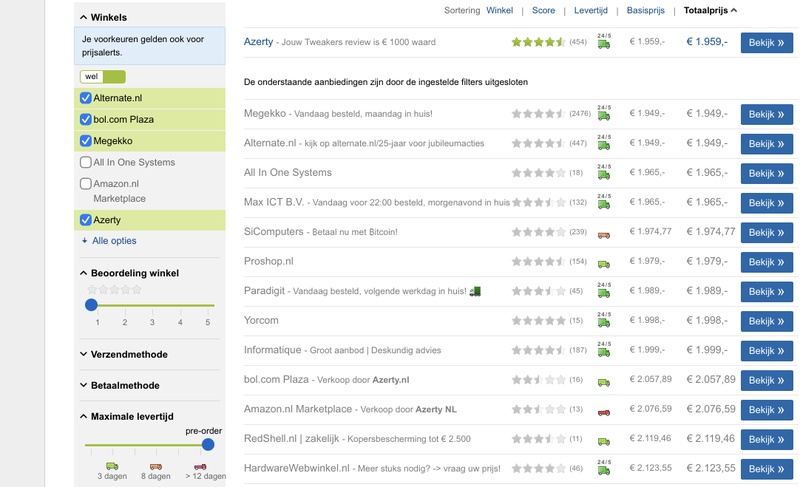This screenshot has height=487, width=800.
Task: Click the dark truck emoji in Paradigit tagline
Action: tap(475, 291)
